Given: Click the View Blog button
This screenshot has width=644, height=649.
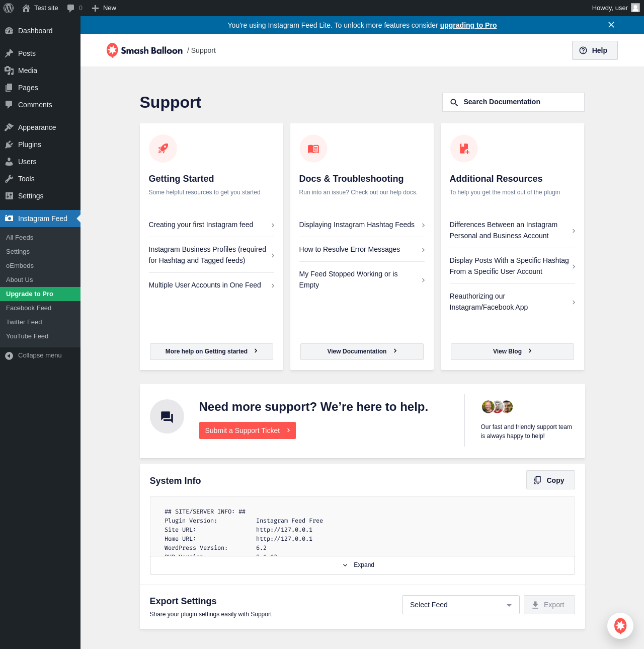Looking at the screenshot, I should [512, 351].
